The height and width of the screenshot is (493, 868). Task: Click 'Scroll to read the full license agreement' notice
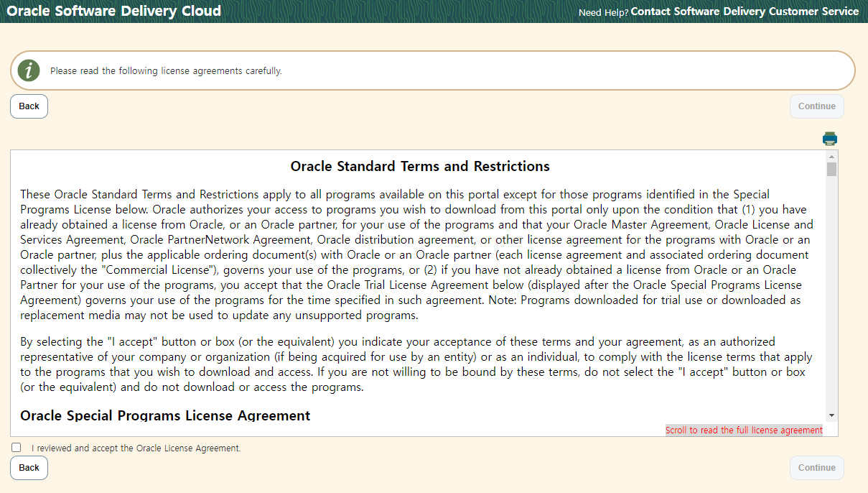744,430
